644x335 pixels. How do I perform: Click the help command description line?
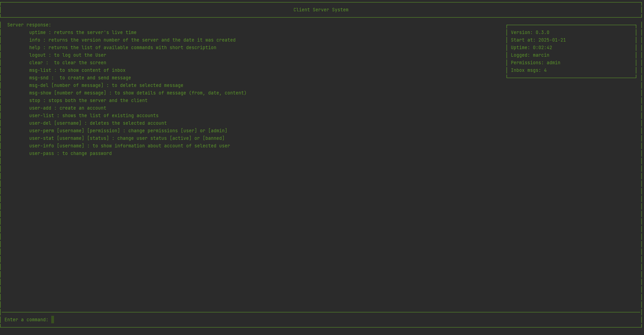pyautogui.click(x=122, y=48)
